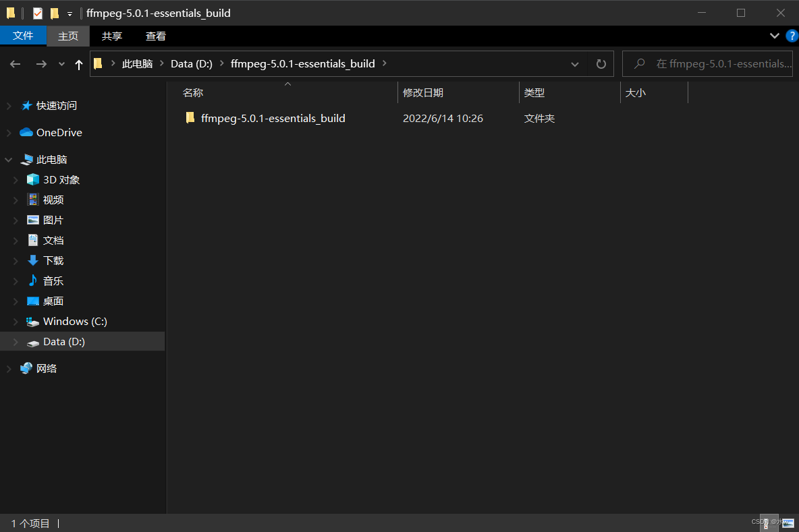Expand the OneDrive tree node
This screenshot has height=532, width=799.
(x=9, y=133)
